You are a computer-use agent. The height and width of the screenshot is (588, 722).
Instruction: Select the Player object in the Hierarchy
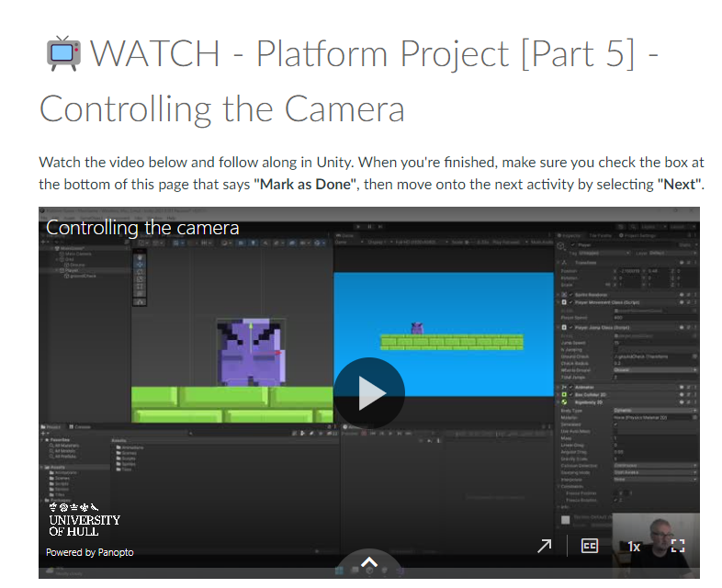(73, 271)
